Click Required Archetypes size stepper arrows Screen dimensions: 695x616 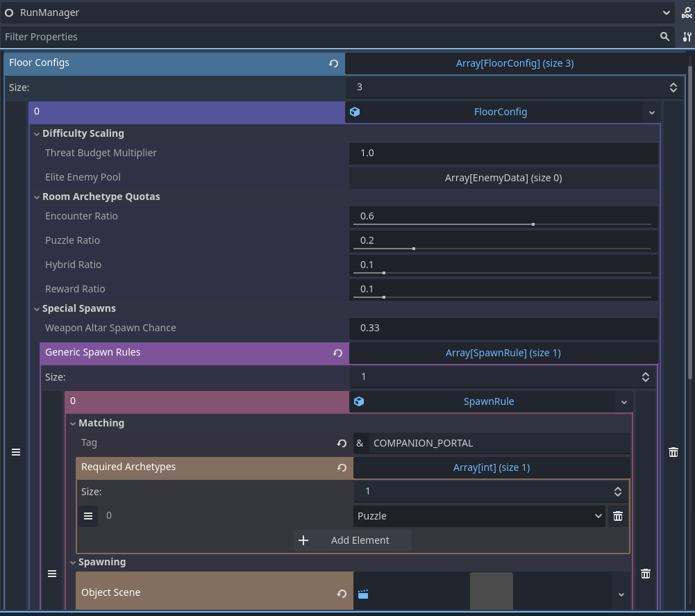click(x=617, y=492)
